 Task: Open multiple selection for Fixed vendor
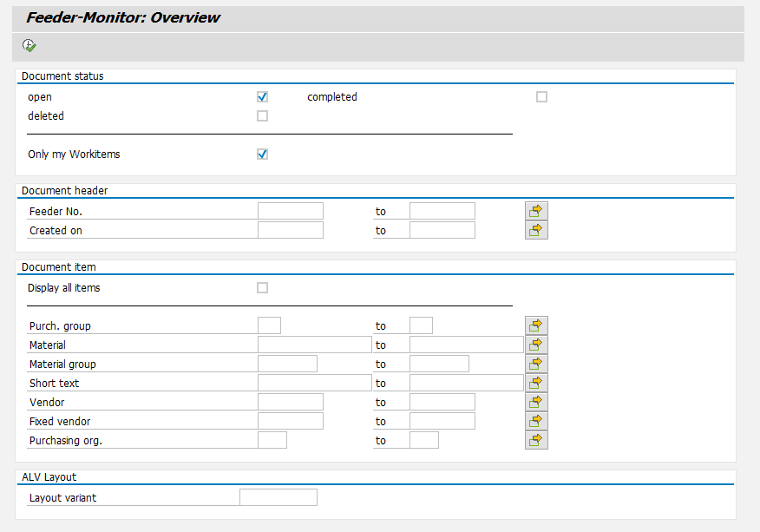[535, 420]
